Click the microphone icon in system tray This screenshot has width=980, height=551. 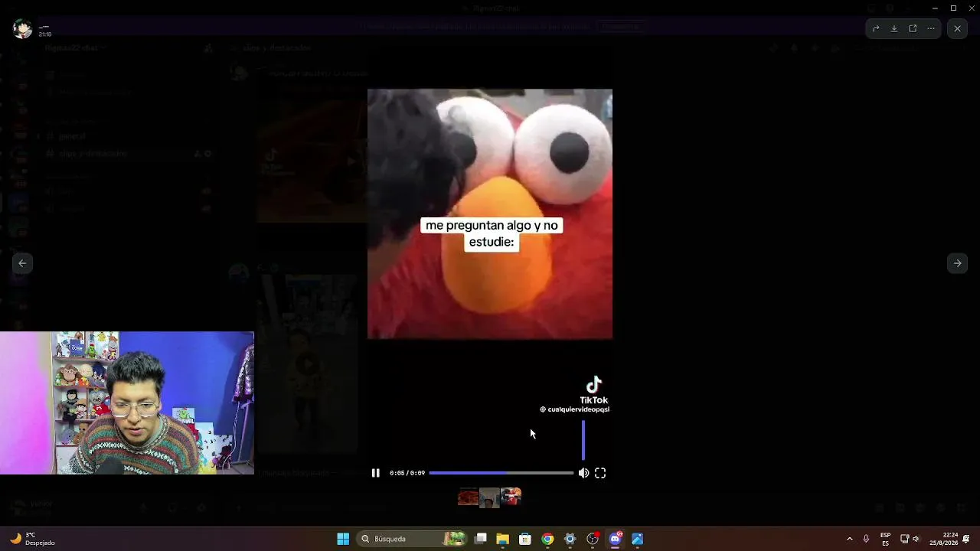[866, 539]
